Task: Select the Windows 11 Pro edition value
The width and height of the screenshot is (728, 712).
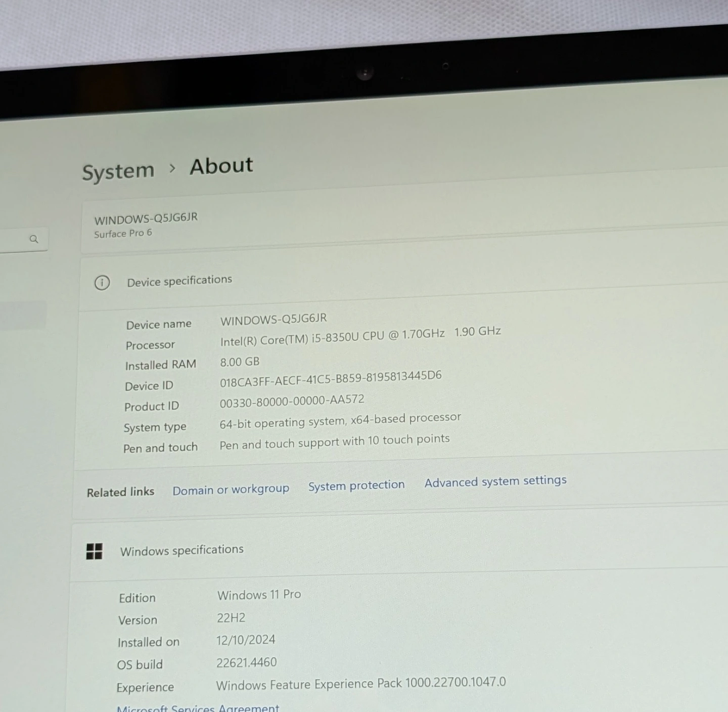Action: tap(259, 595)
